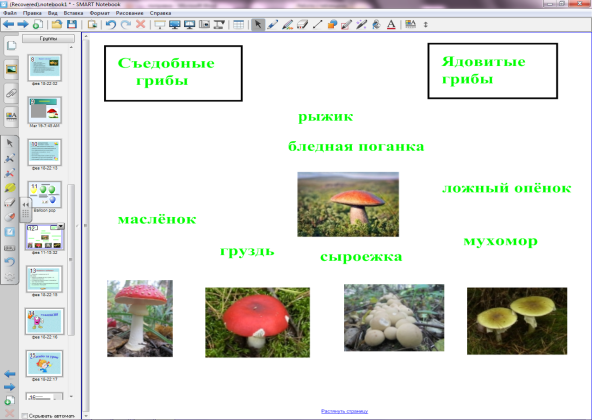
Task: Open the Attachments paperclip side tab
Action: (x=11, y=93)
